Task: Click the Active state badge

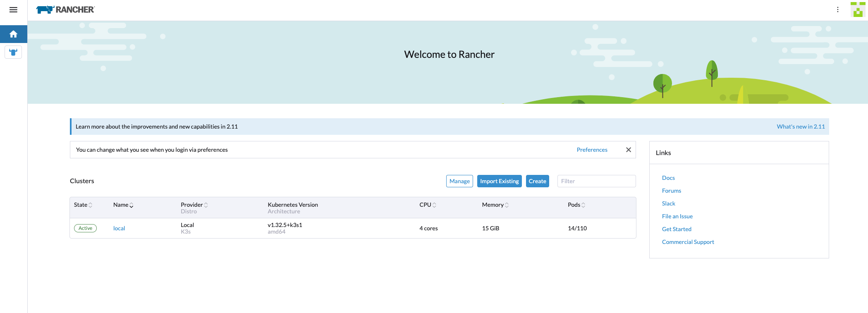Action: [x=85, y=228]
